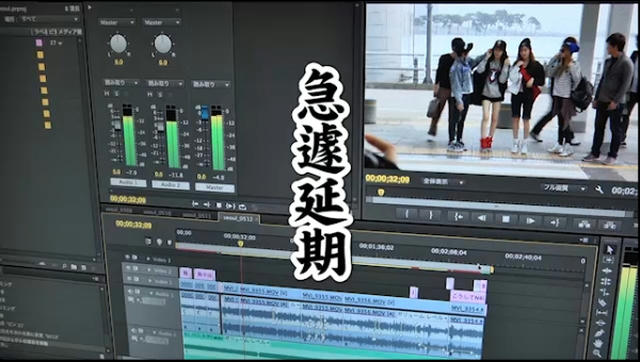Click the Extract button in Program Monitor
The width and height of the screenshot is (640, 362).
[x=609, y=226]
